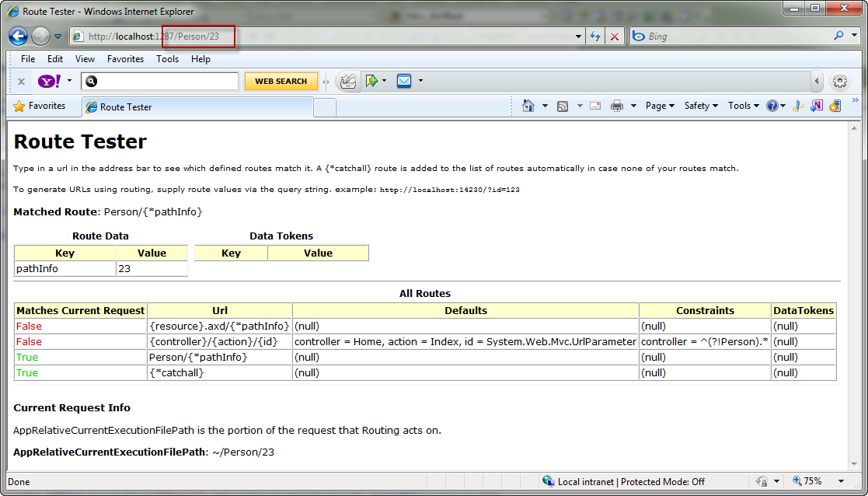Open the address bar autocomplete dropdown arrow
This screenshot has width=868, height=496.
(x=578, y=37)
